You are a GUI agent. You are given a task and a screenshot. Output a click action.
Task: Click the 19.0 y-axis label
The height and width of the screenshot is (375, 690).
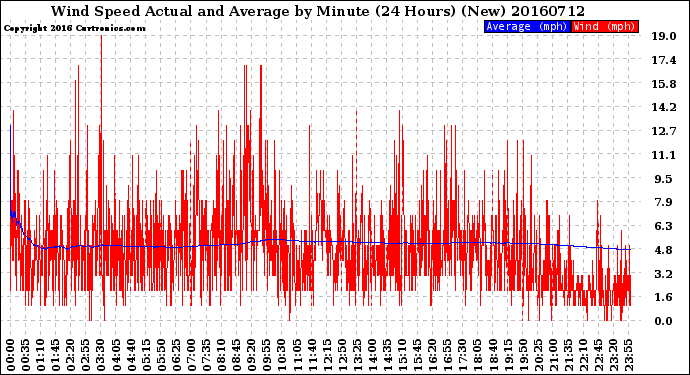(663, 36)
